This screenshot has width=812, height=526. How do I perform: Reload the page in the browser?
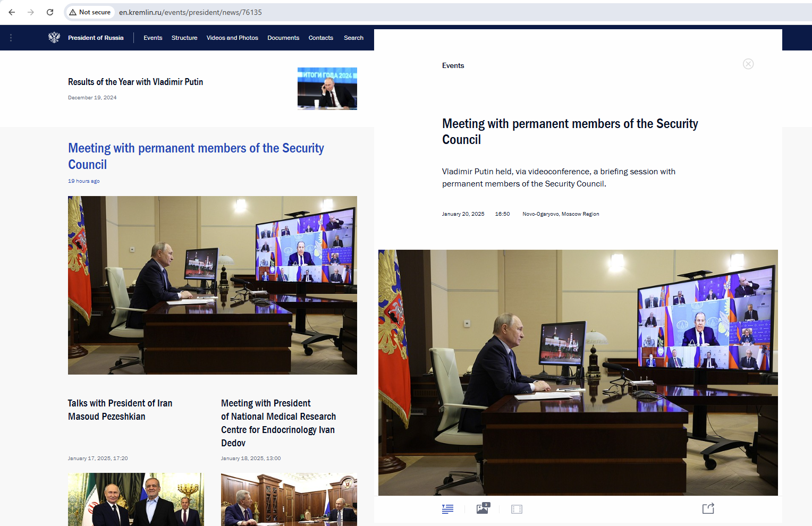(50, 12)
